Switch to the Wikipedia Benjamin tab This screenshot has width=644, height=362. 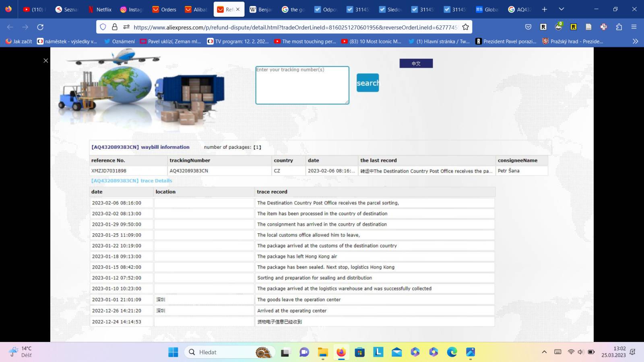(261, 9)
